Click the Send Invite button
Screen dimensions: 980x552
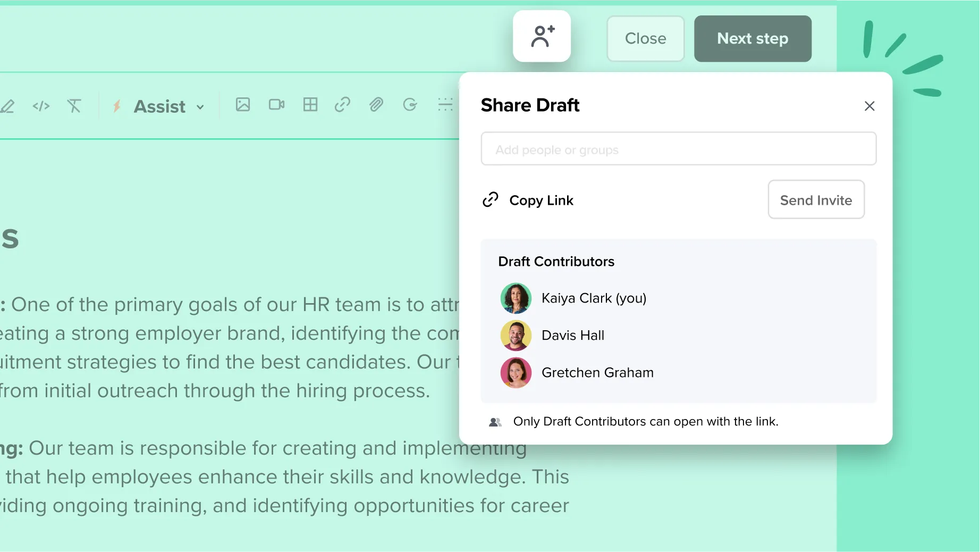816,200
